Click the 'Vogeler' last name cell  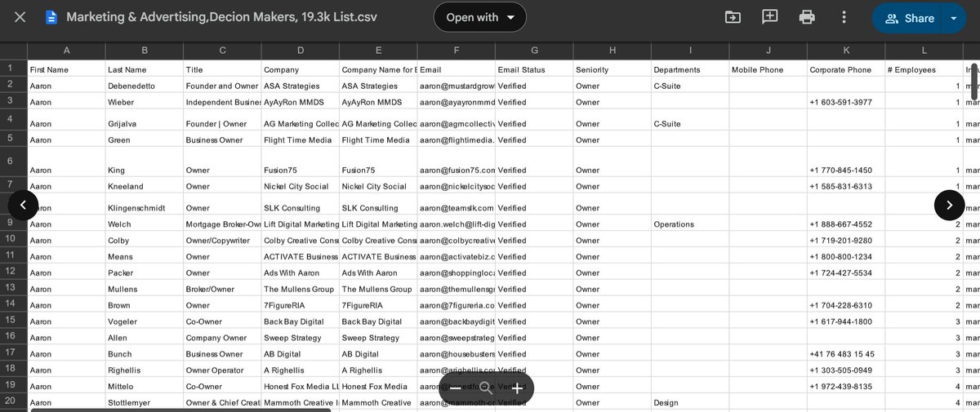pyautogui.click(x=145, y=321)
